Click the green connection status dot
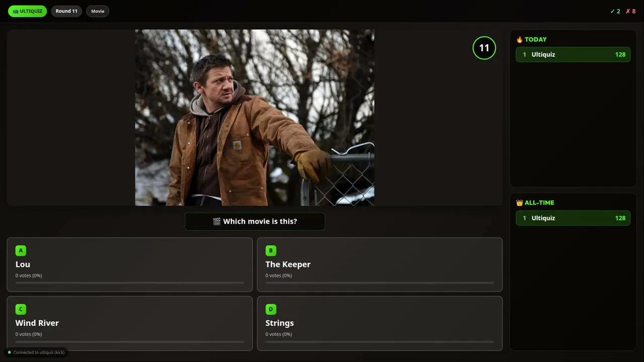Screen dimensions: 644x362 pos(9,352)
